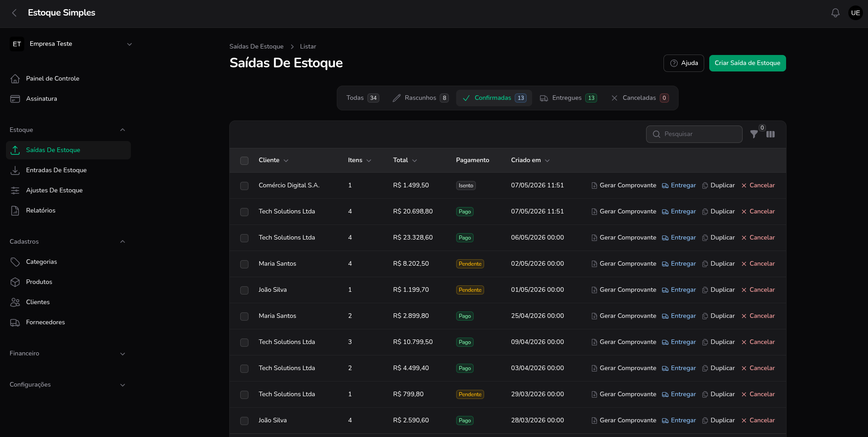Check the Comércio Digital S.A. row checkbox
Viewport: 868px width, 437px height.
click(x=244, y=186)
